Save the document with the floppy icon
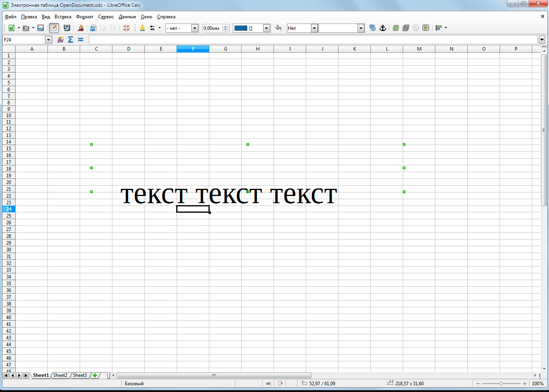This screenshot has width=549, height=392. pyautogui.click(x=41, y=28)
